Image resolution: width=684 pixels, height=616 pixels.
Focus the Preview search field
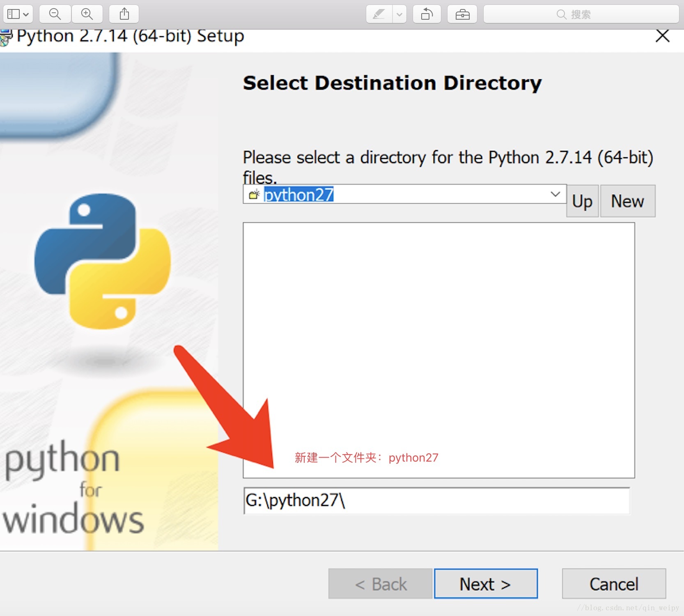point(581,14)
